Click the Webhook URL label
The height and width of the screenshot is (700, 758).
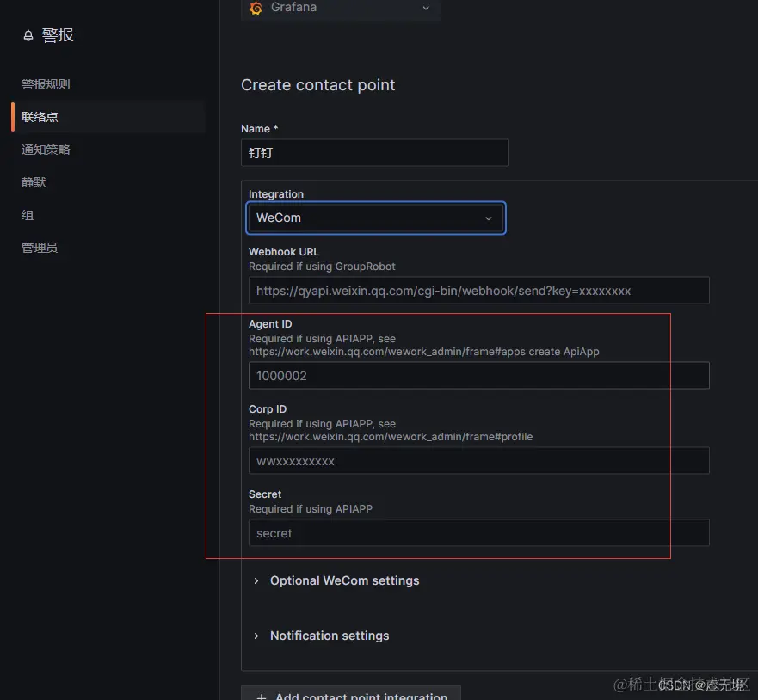(284, 252)
